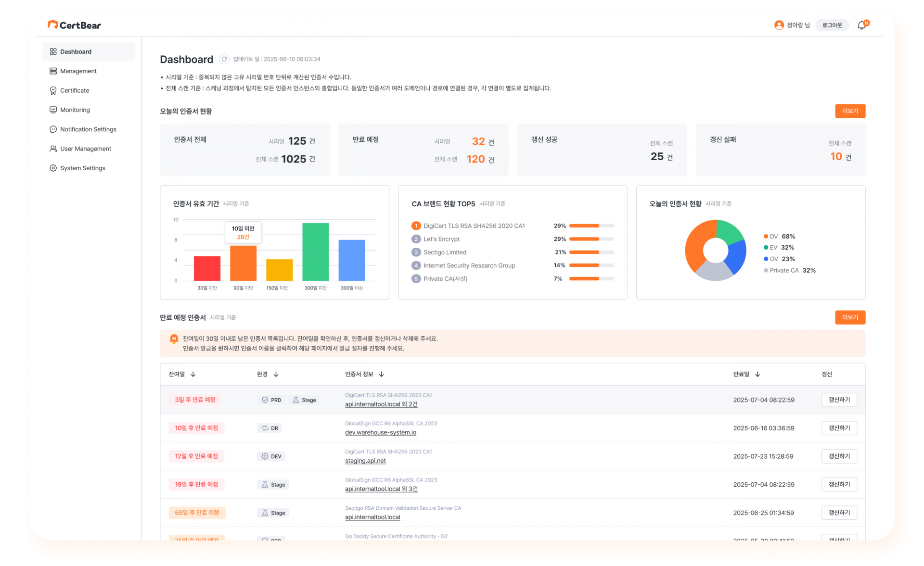
Task: Open User Management in the sidebar
Action: 85,149
